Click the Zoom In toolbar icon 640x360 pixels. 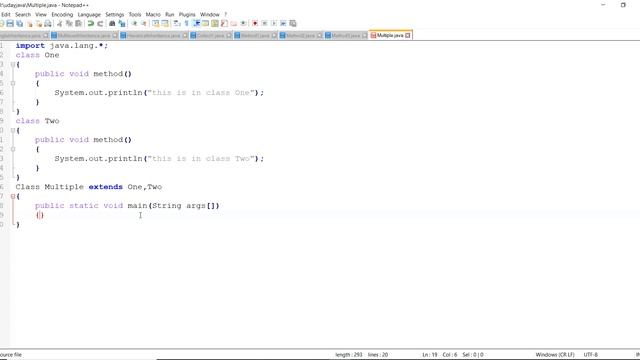pyautogui.click(x=134, y=24)
